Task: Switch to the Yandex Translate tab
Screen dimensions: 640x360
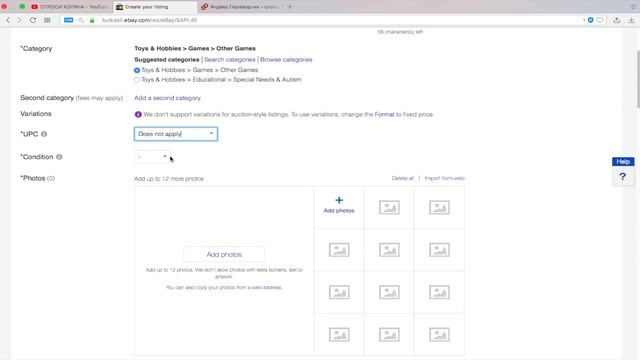Action: (x=240, y=7)
